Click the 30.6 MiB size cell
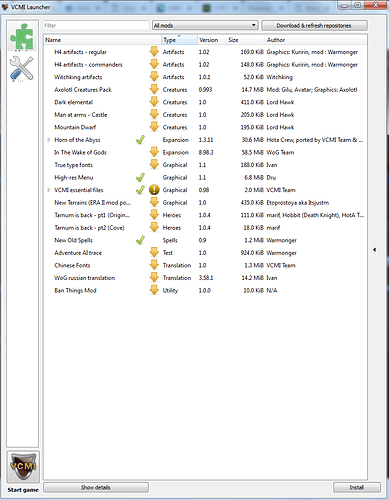Image resolution: width=389 pixels, height=500 pixels. click(253, 140)
